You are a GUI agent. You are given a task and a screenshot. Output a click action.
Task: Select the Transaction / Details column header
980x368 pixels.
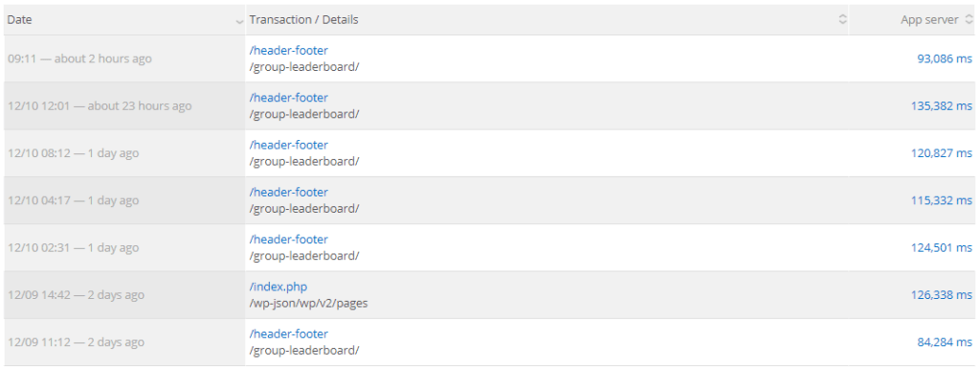546,19
